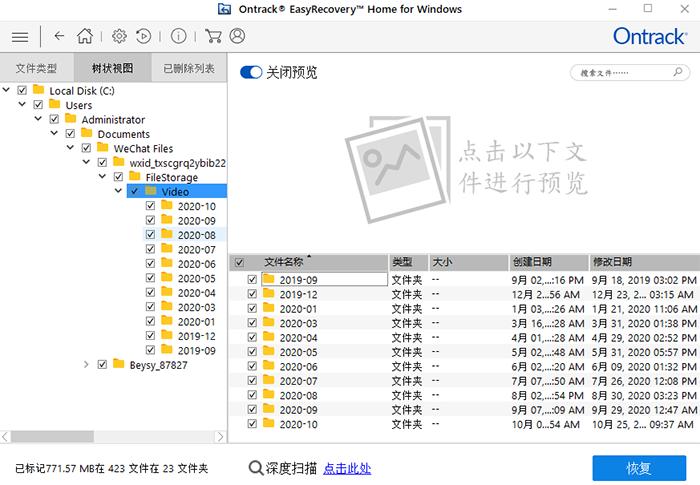Open the user account icon
The height and width of the screenshot is (485, 700).
point(237,36)
